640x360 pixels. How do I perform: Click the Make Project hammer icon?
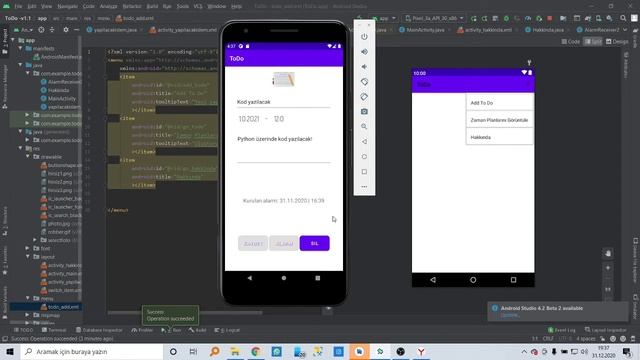point(360,18)
